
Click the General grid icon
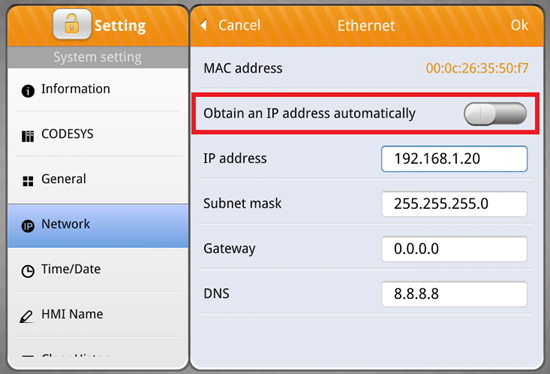[28, 181]
